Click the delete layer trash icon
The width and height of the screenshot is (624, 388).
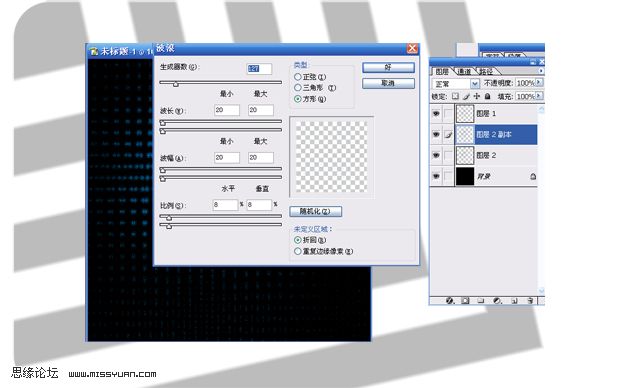tap(530, 301)
